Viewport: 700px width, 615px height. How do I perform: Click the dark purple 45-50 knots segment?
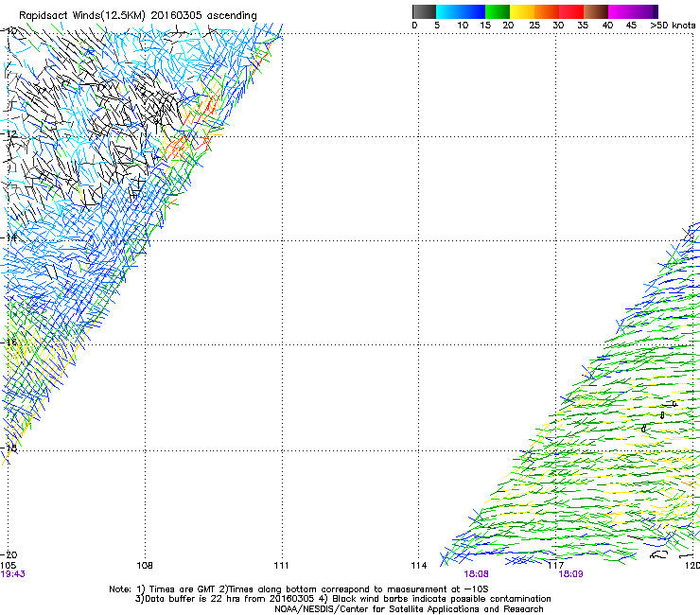pos(645,11)
